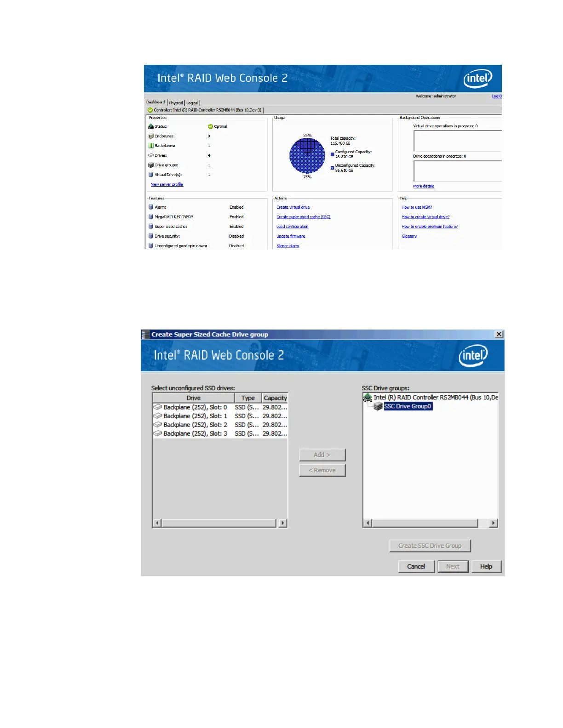The image size is (563, 728).
Task: Click the drive icon for Slot: 3
Action: point(158,433)
